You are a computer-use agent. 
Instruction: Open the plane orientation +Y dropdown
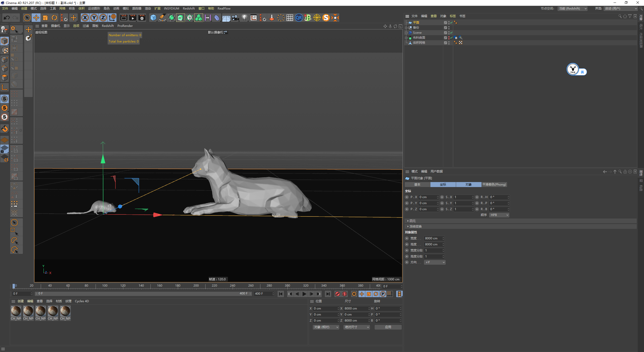tap(435, 262)
